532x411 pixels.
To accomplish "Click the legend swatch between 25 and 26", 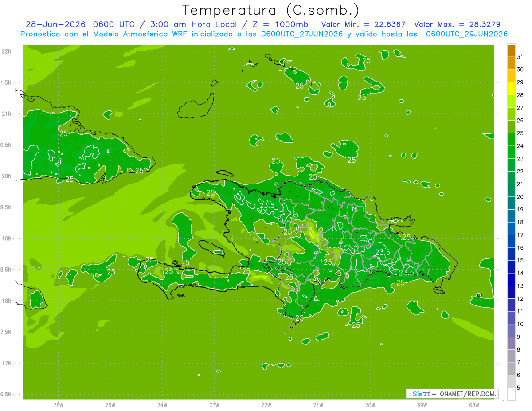I will point(511,127).
